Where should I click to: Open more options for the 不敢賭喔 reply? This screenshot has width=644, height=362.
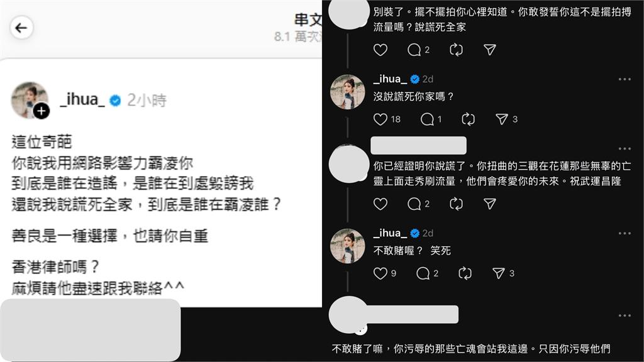pos(625,233)
